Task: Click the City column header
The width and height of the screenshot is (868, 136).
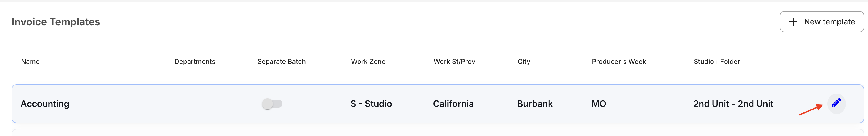Action: click(x=524, y=62)
